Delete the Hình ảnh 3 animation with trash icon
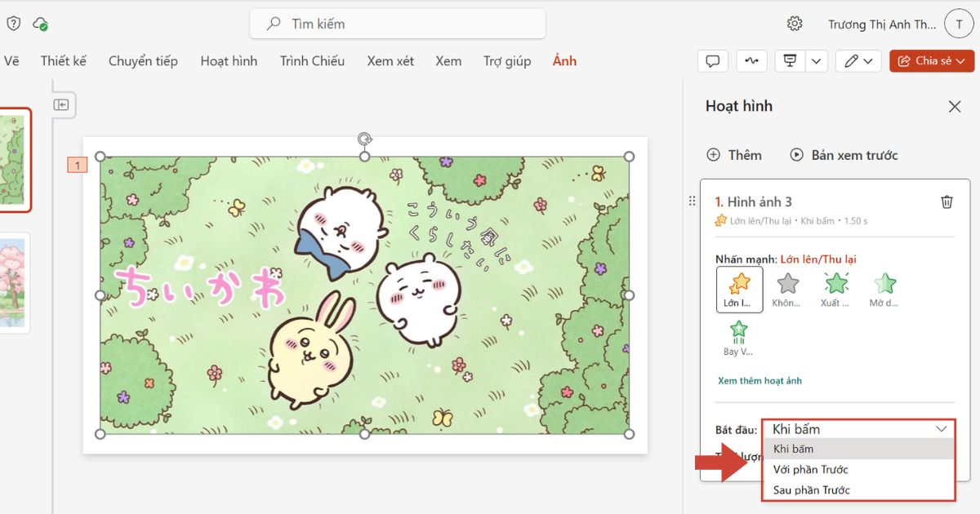Viewport: 980px width, 514px height. point(947,202)
